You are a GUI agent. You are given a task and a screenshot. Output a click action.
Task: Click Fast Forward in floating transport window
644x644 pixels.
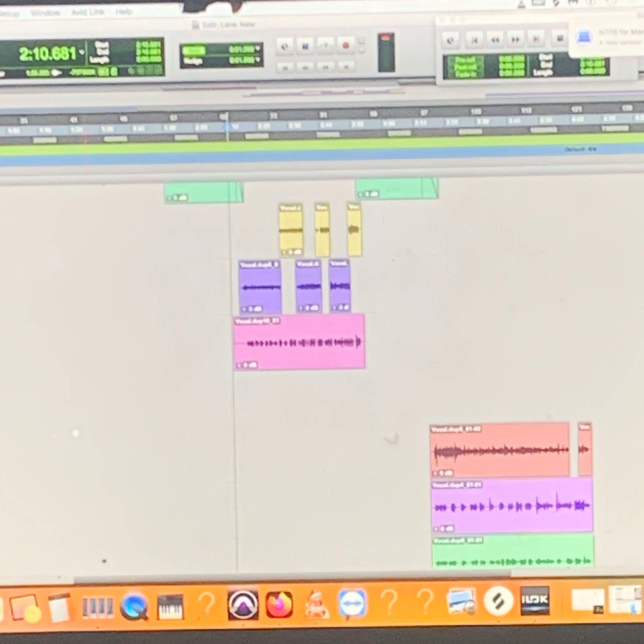[x=515, y=40]
